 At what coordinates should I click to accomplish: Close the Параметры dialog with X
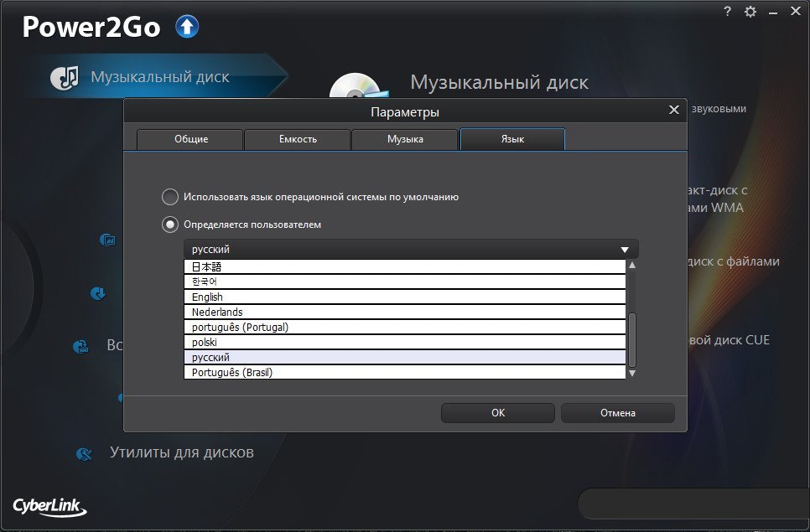pyautogui.click(x=673, y=110)
